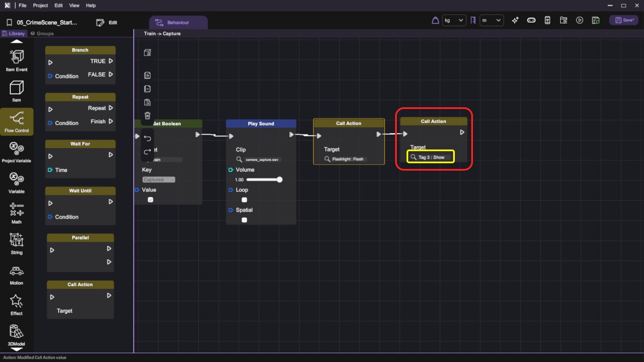
Task: Expand the Captured key dropdown
Action: click(159, 180)
